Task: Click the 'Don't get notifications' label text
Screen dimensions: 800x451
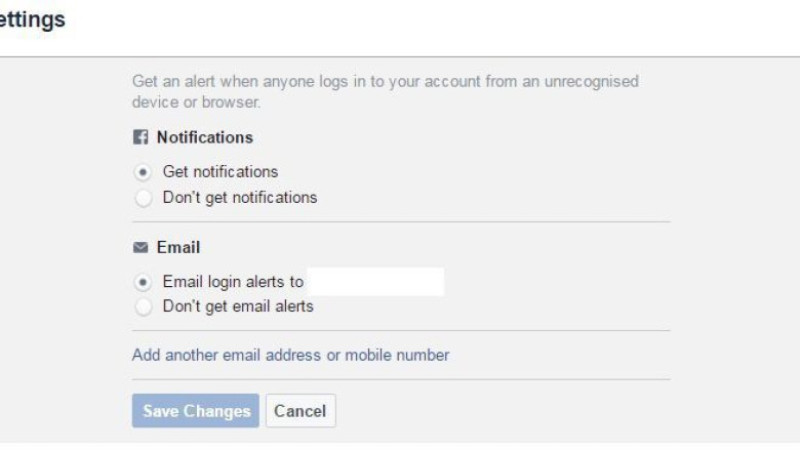Action: [x=240, y=198]
